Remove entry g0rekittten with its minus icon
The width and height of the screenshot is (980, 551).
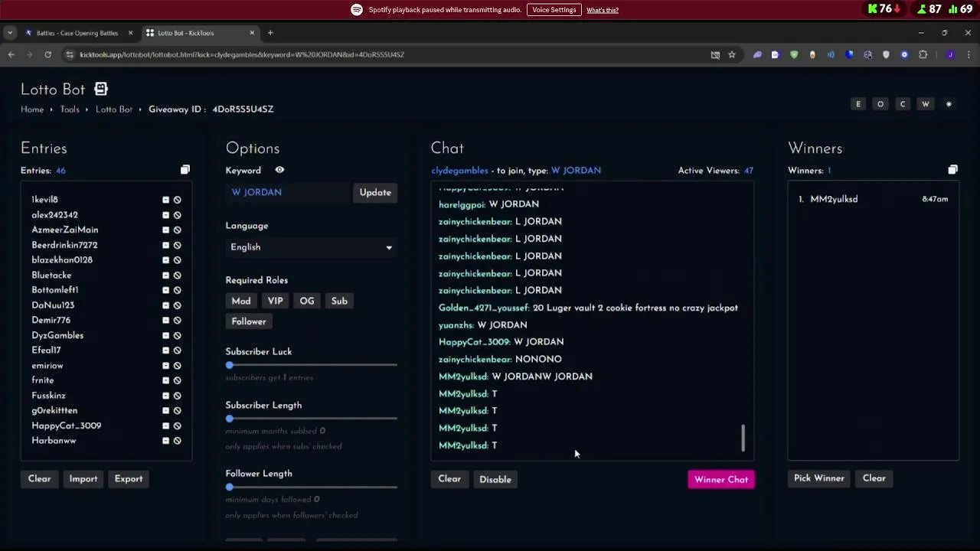coord(165,411)
